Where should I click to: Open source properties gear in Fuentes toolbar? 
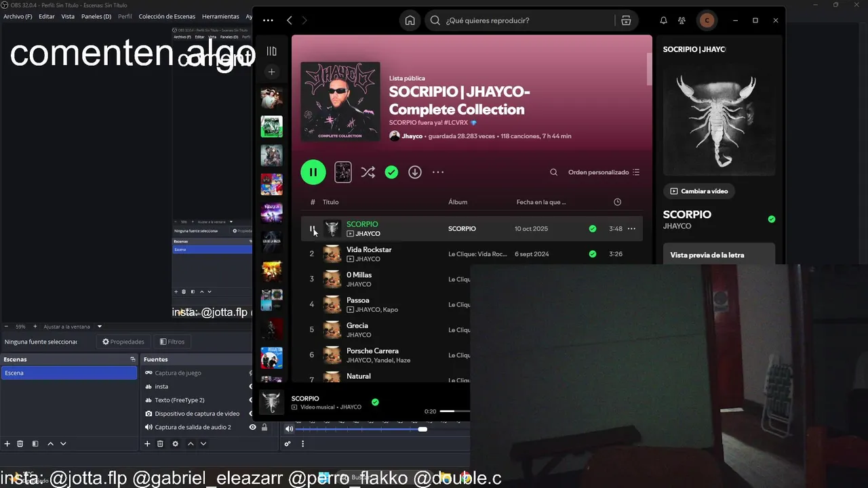(x=175, y=443)
